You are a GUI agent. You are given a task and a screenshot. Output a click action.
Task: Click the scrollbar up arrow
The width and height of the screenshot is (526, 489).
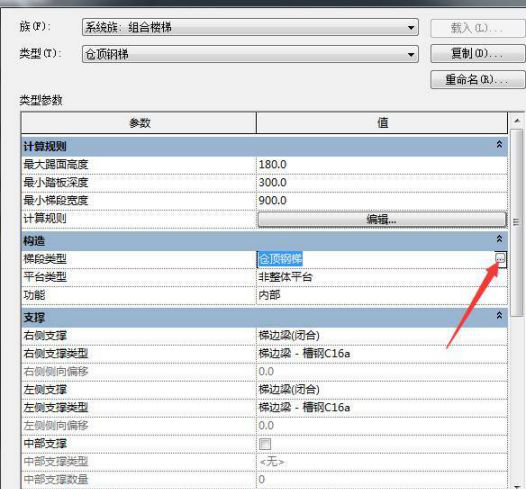click(517, 121)
